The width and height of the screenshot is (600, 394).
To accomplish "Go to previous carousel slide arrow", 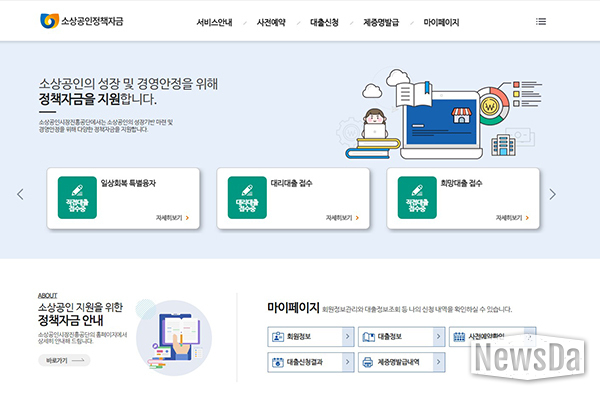I will 20,194.
